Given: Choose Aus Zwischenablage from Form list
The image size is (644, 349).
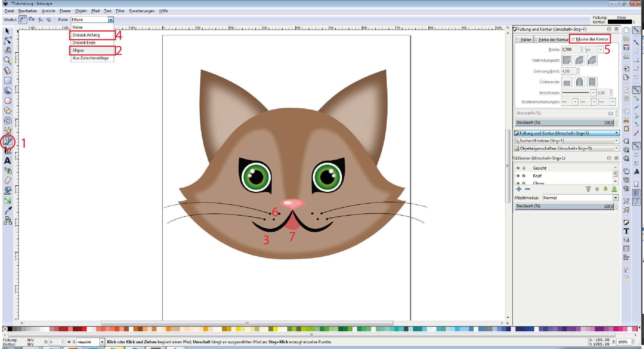Looking at the screenshot, I should pyautogui.click(x=92, y=58).
